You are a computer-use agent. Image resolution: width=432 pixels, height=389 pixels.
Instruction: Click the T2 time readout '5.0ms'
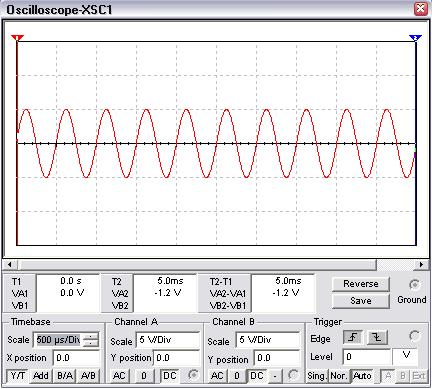170,281
